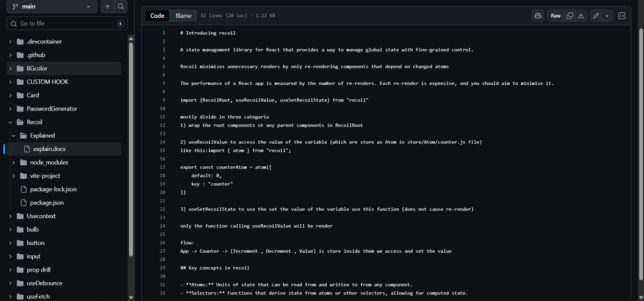The width and height of the screenshot is (644, 301).
Task: Expand the .devcontainer folder chevron
Action: tap(10, 42)
